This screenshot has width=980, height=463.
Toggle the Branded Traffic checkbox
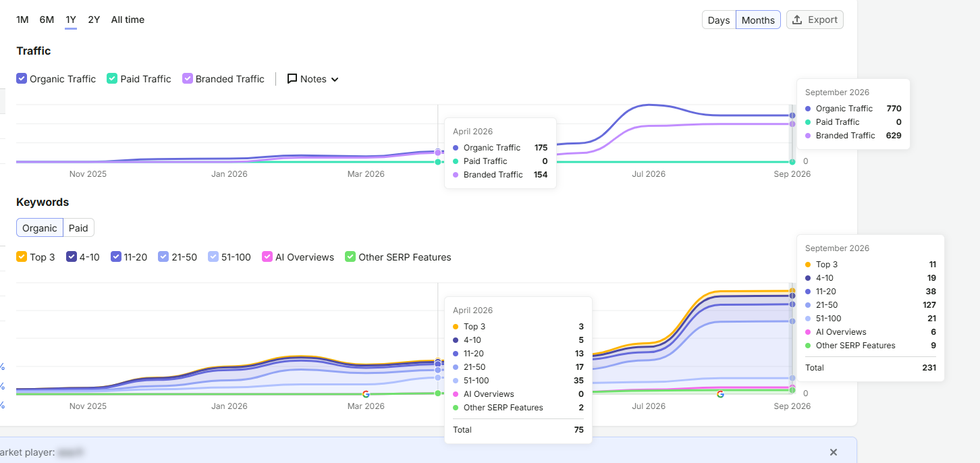[x=188, y=79]
